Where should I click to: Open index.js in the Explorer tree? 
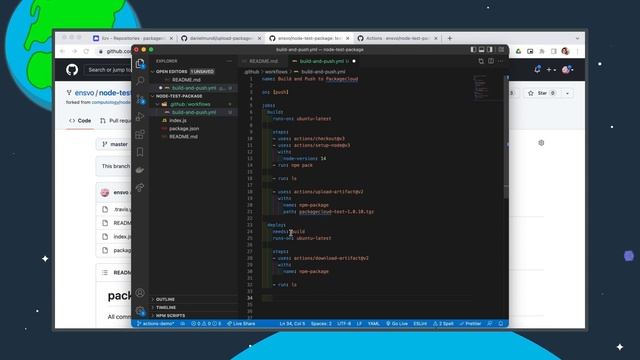pos(194,120)
